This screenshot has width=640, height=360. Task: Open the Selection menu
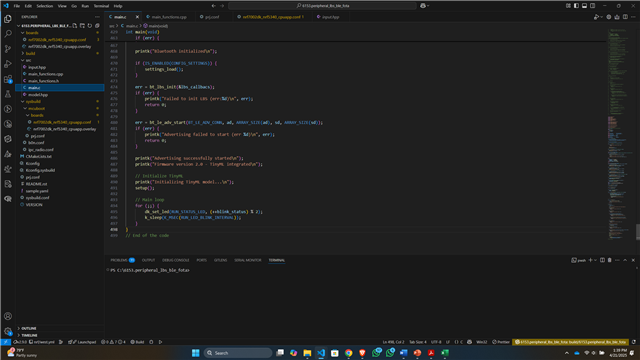pyautogui.click(x=44, y=6)
